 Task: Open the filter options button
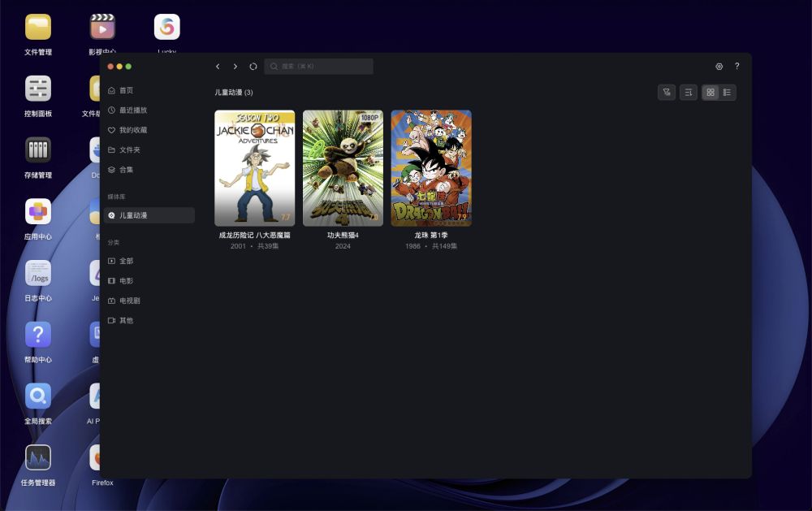click(x=667, y=93)
